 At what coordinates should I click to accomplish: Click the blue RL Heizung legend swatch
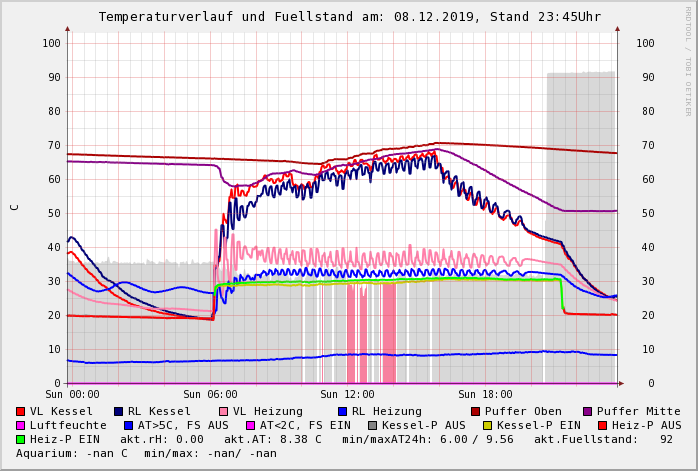click(x=342, y=411)
